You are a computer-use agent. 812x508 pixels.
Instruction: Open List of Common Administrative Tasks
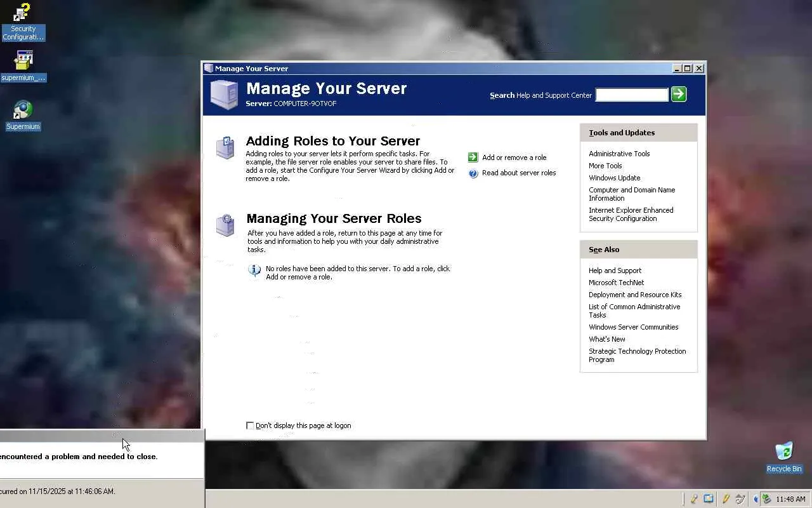point(634,311)
